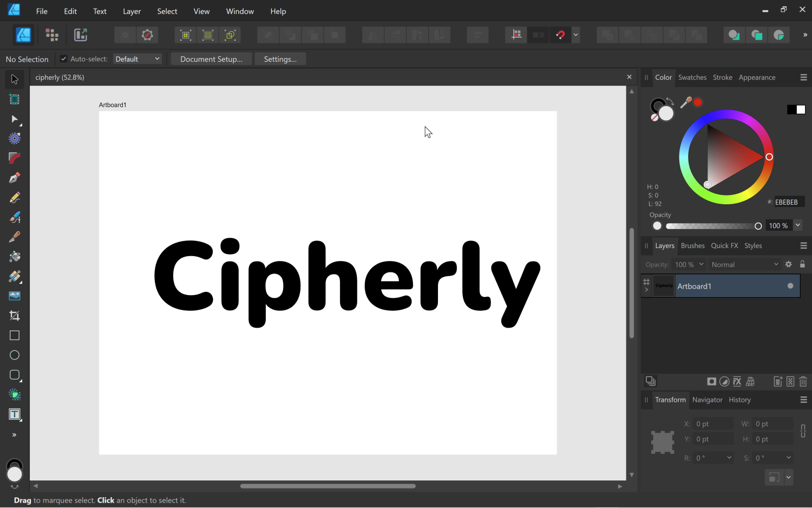Click the horizontal canvas scrollbar
Screen dimensions: 812x508
pyautogui.click(x=327, y=486)
